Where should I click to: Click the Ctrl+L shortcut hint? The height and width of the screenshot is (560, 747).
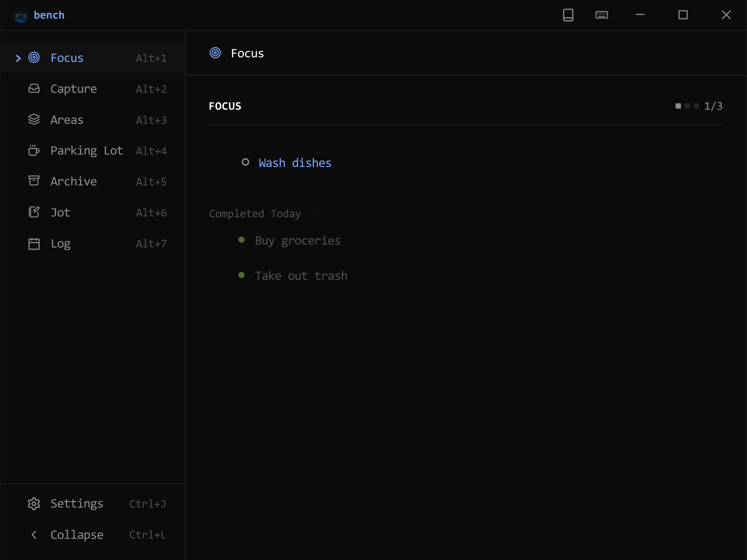point(148,535)
